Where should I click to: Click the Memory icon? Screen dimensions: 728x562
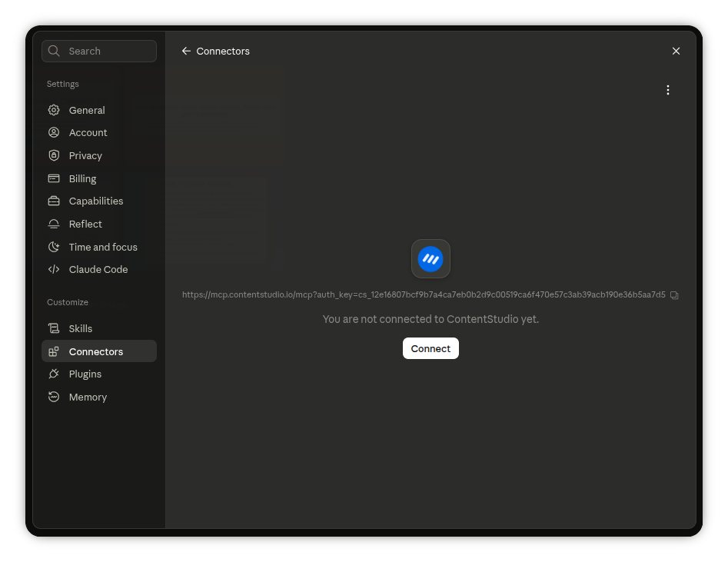pos(54,397)
